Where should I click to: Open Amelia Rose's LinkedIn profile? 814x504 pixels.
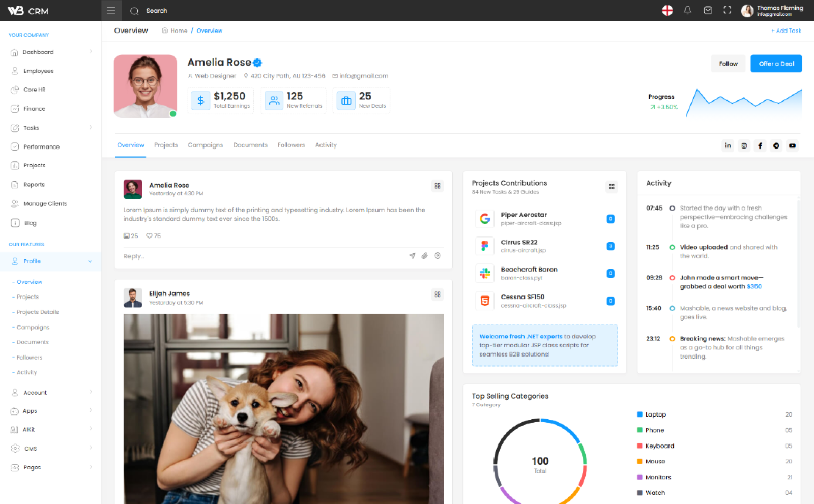coord(728,145)
